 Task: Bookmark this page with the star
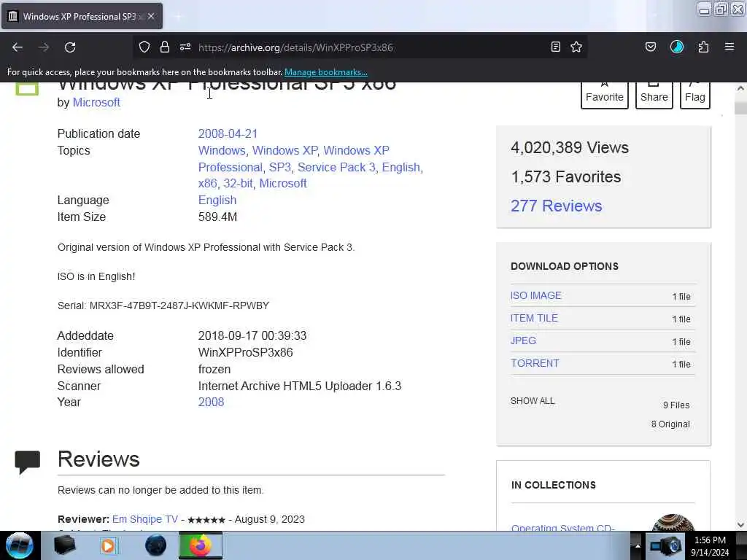(576, 47)
